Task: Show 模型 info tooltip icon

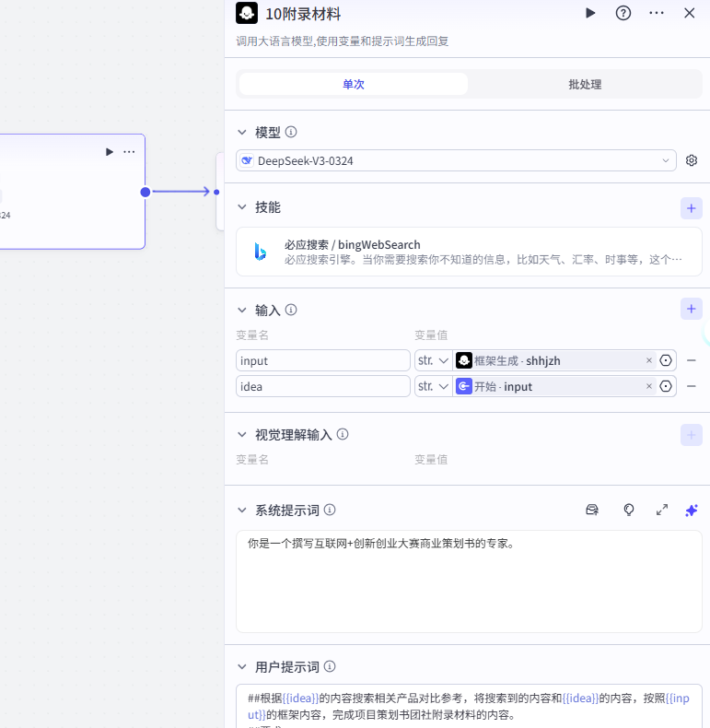Action: click(x=291, y=133)
